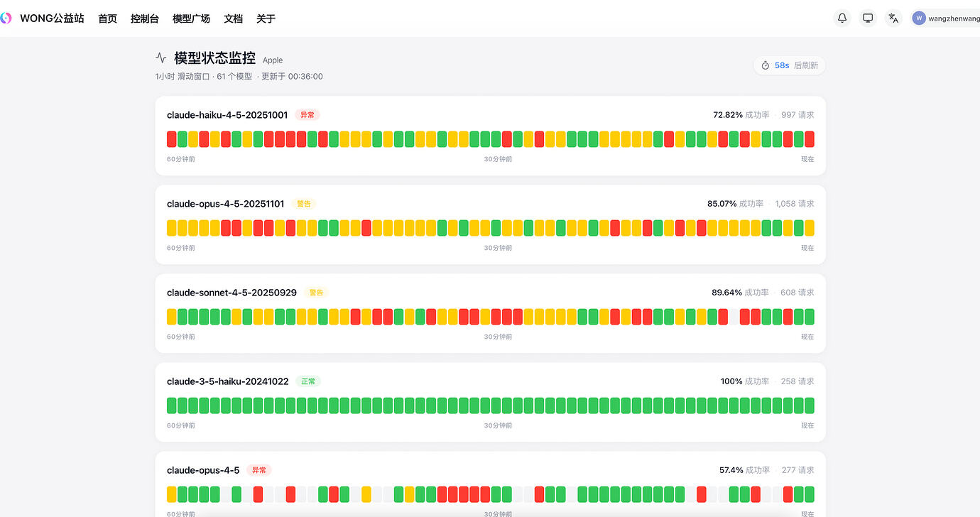
Task: Click the 模型状态监控 page heading
Action: 214,58
